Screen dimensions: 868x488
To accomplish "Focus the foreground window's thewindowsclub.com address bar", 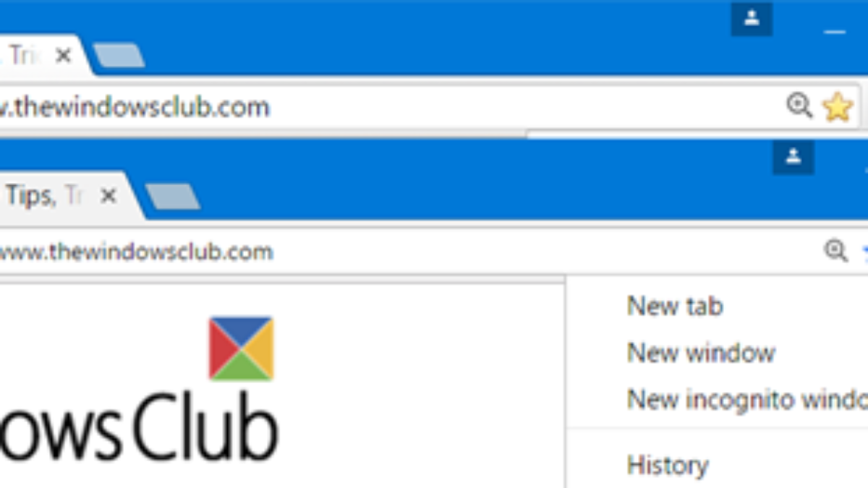I will [x=405, y=252].
